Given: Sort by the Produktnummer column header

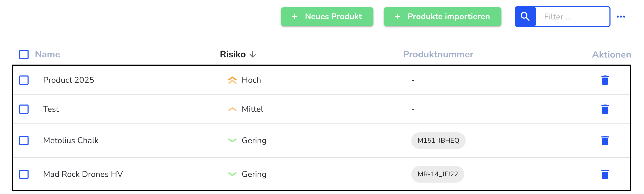Looking at the screenshot, I should [x=438, y=54].
